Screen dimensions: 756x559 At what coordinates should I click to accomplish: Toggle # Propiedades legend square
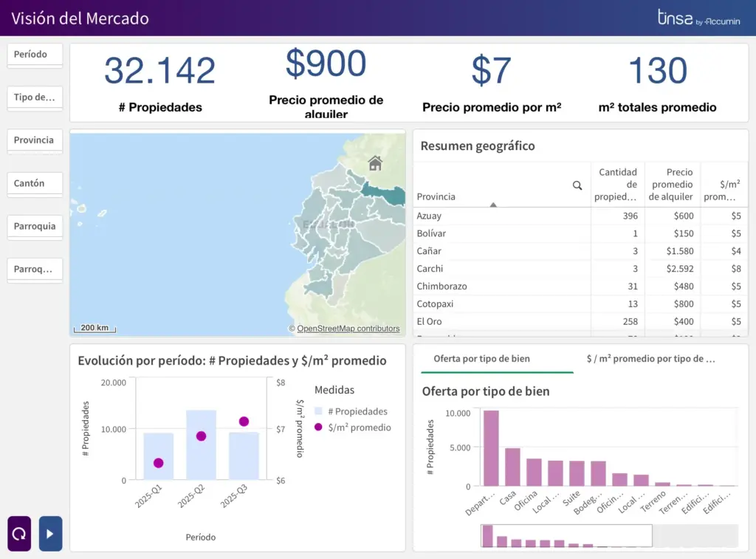point(318,411)
